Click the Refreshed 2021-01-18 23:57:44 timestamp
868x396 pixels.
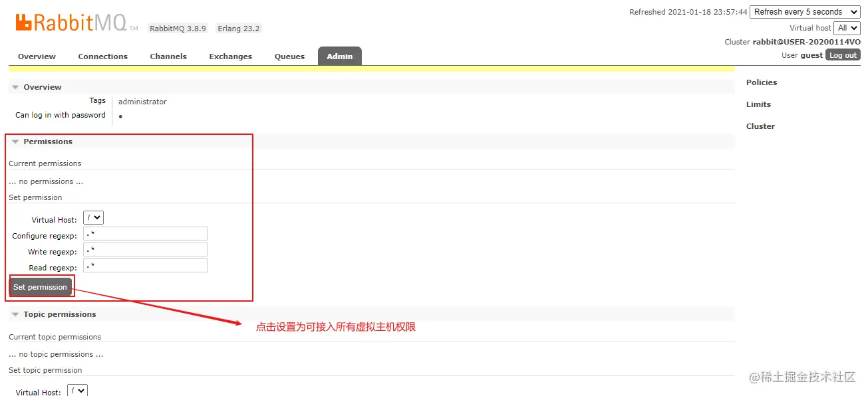click(x=688, y=12)
